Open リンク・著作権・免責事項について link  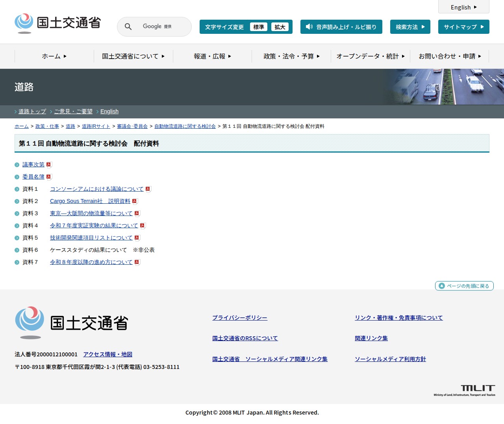click(399, 318)
